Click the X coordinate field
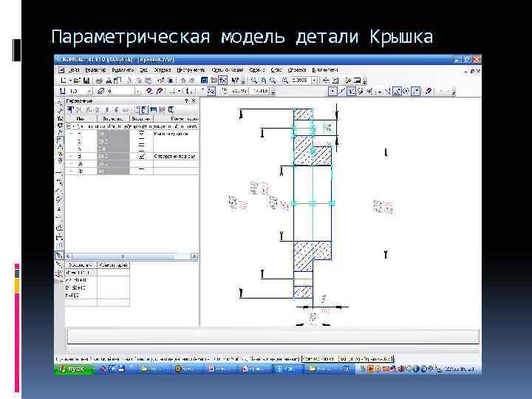Viewport: 532px width, 399px height. [x=239, y=91]
